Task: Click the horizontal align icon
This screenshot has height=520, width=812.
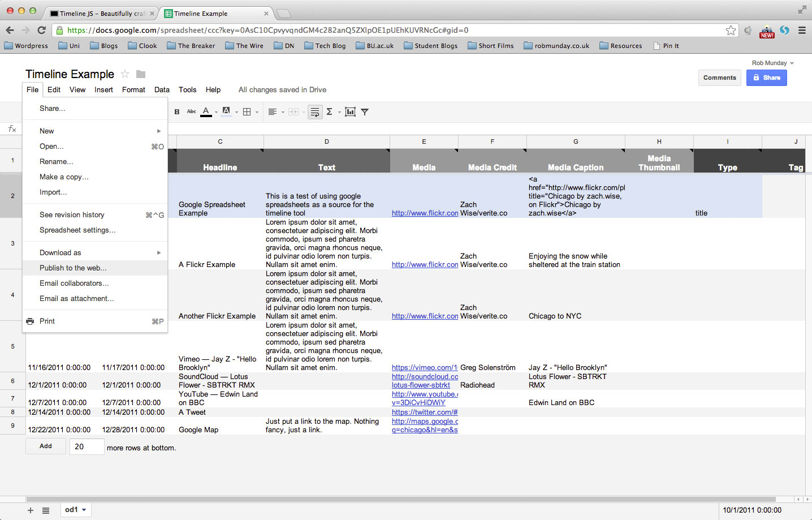Action: pos(272,112)
